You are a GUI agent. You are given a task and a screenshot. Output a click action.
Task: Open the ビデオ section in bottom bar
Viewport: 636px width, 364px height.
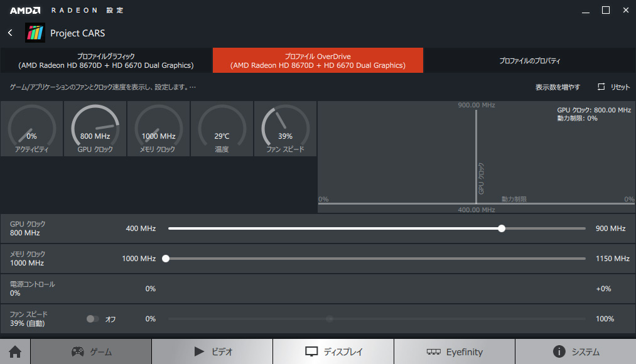tap(212, 351)
